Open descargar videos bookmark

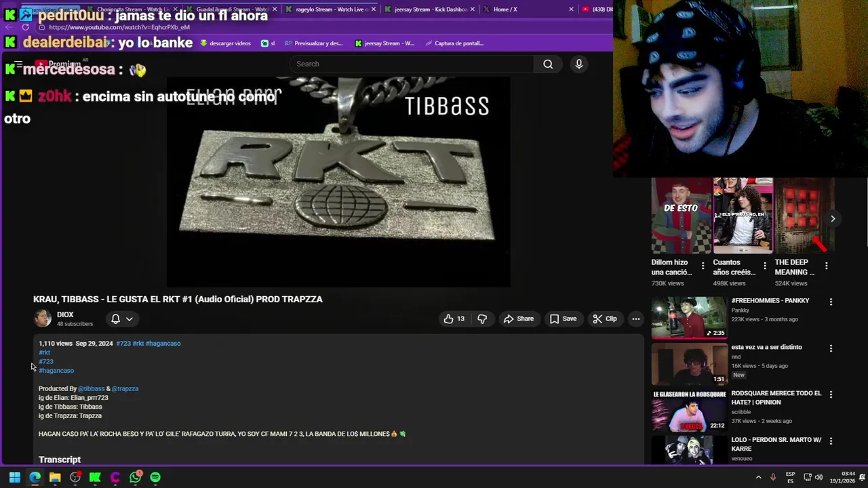coord(225,43)
